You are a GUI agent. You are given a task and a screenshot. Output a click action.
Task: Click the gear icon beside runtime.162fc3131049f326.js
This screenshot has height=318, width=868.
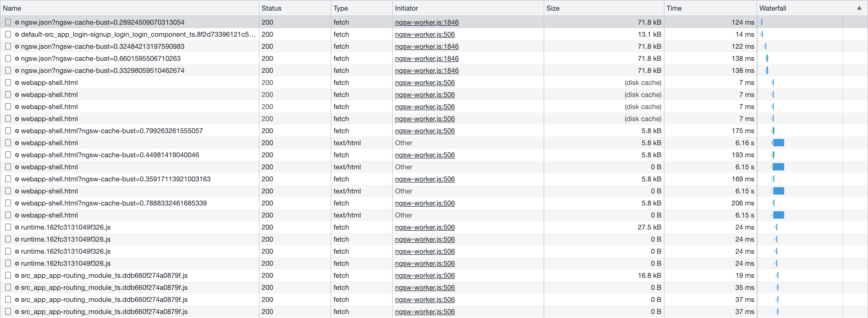[17, 227]
